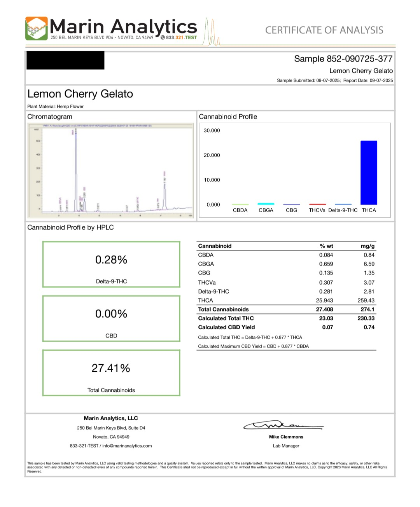Click the 833.321.TEST phone number in header
Screen dimensions: 420x507
[x=182, y=38]
